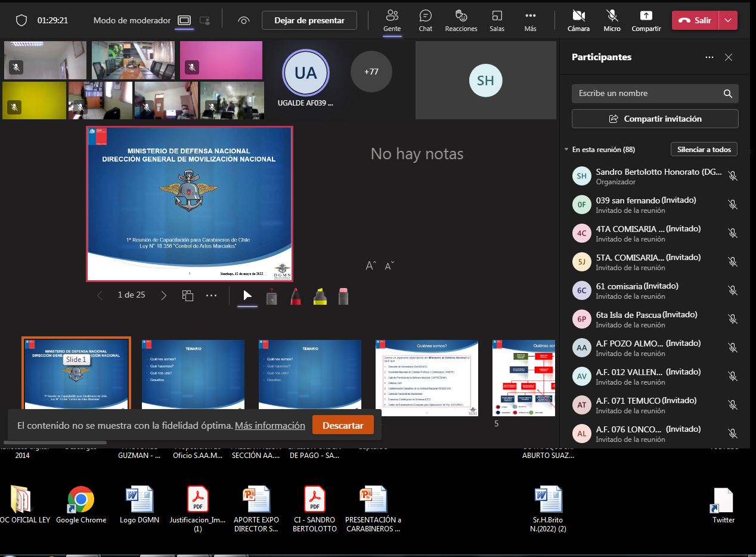
Task: Open the Gente participants tab
Action: (392, 20)
